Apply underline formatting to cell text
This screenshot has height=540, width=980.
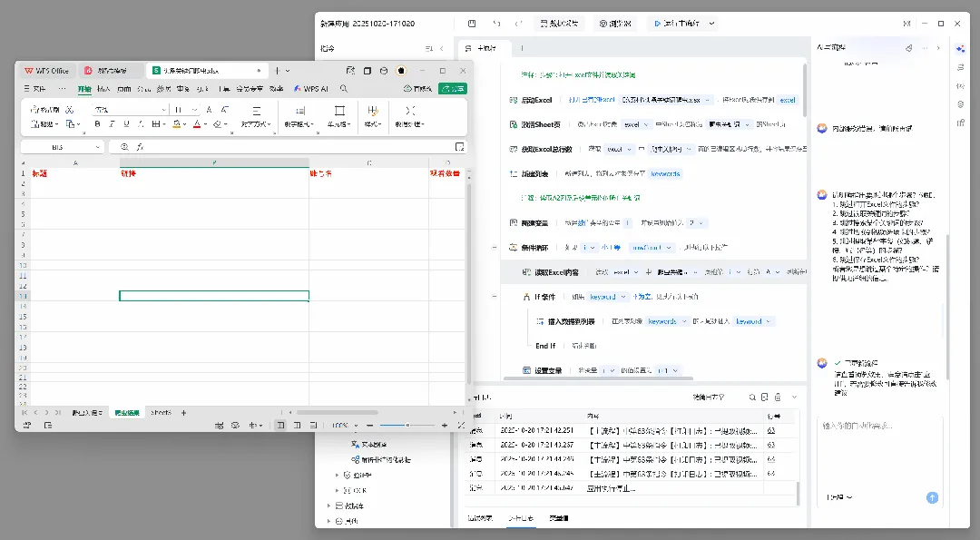tap(126, 124)
